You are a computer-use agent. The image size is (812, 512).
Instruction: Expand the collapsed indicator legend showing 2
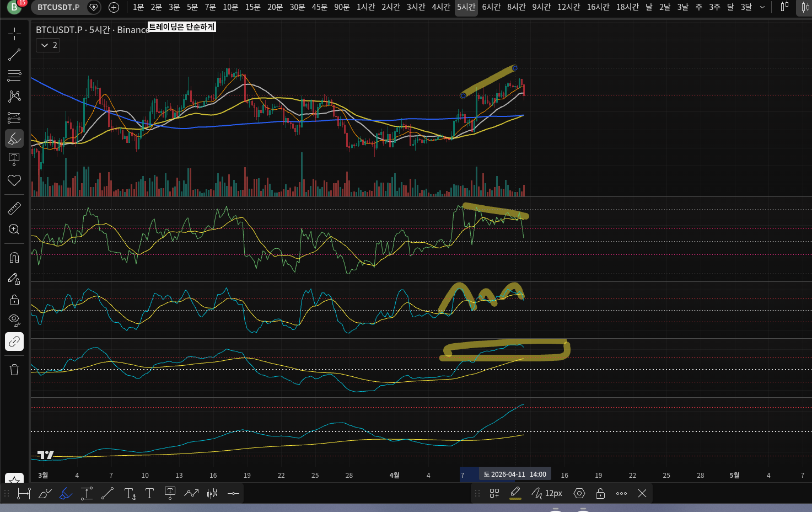point(48,45)
